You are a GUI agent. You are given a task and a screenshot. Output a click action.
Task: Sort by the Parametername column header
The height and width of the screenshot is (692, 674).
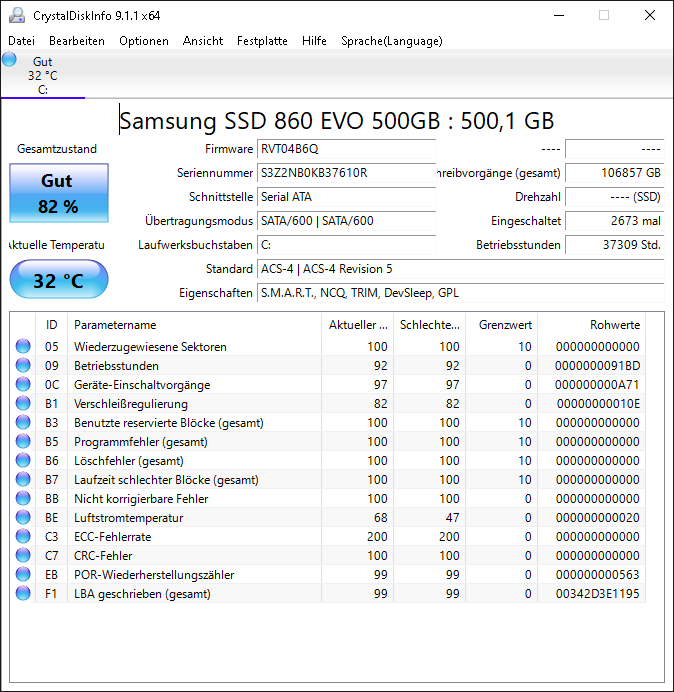click(195, 325)
